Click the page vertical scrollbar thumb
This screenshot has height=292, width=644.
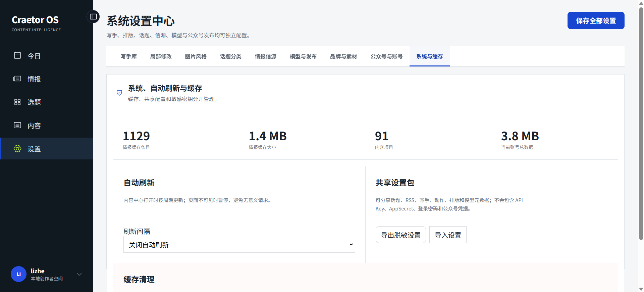[x=641, y=123]
